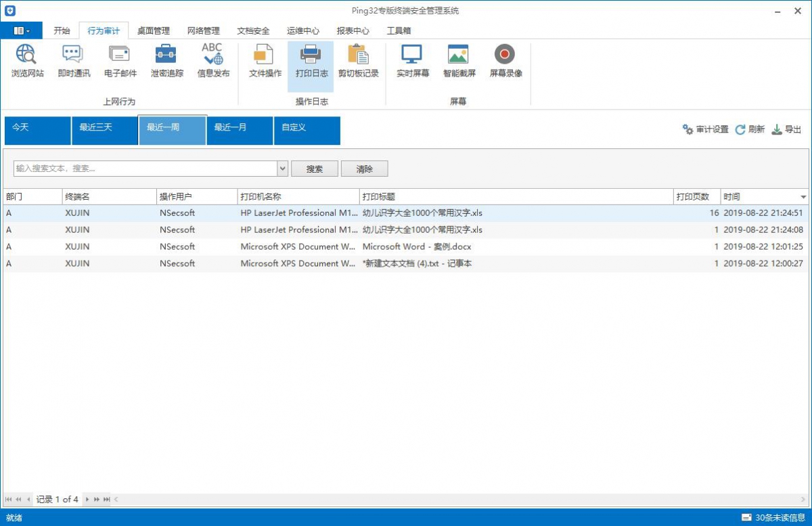This screenshot has height=526, width=812.
Task: Open the 屏幕录像 screen recording tool
Action: pyautogui.click(x=505, y=61)
